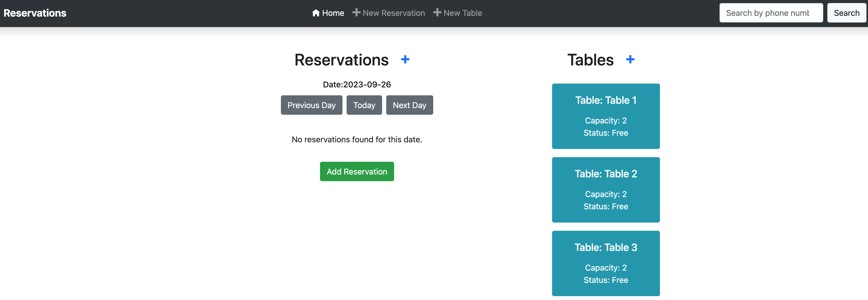Advance to the Next Day
Screen dimensions: 868x300
(409, 105)
